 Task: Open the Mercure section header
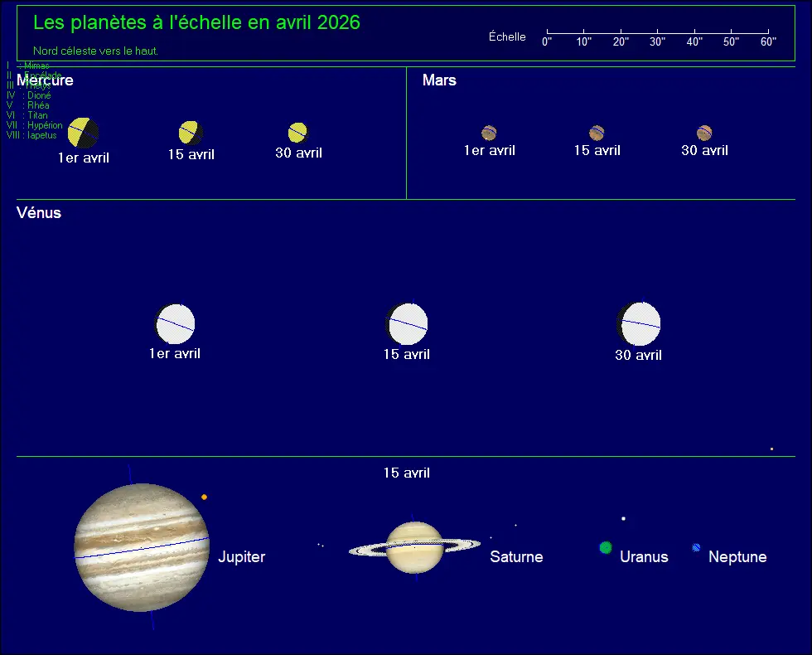(44, 80)
